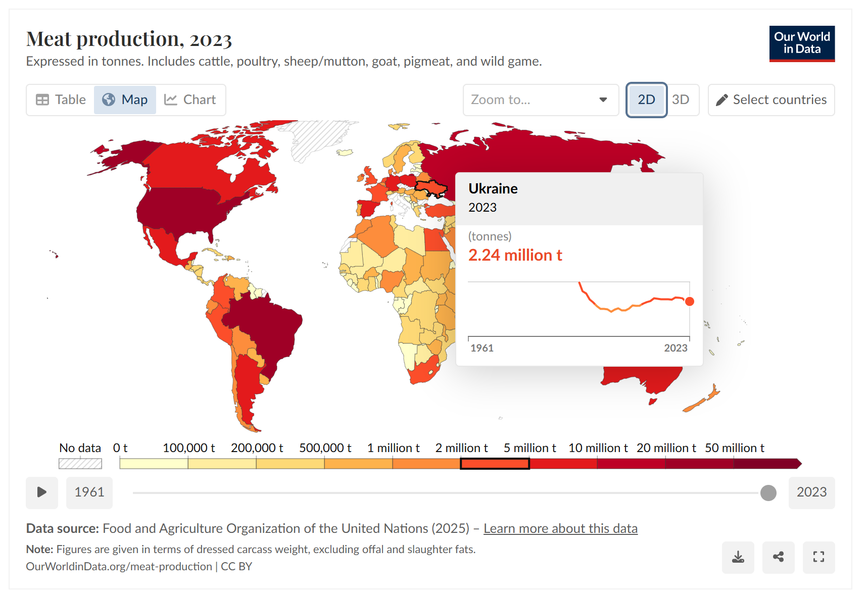This screenshot has width=868, height=594.
Task: Open the Select countries button
Action: (x=771, y=100)
